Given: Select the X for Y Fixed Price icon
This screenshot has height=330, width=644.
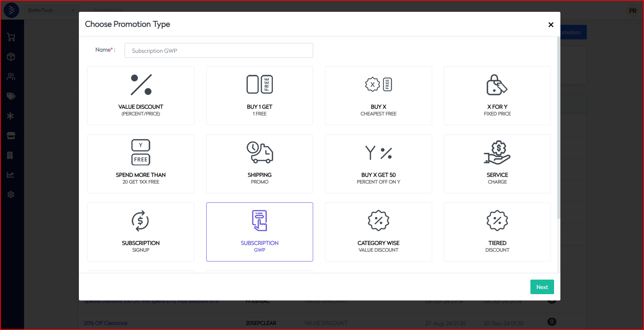Looking at the screenshot, I should [x=497, y=85].
